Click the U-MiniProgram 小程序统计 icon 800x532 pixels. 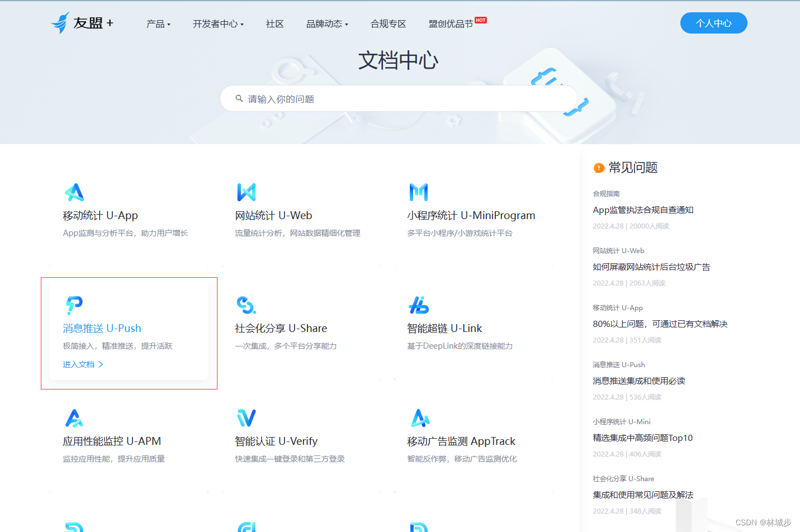[x=418, y=192]
